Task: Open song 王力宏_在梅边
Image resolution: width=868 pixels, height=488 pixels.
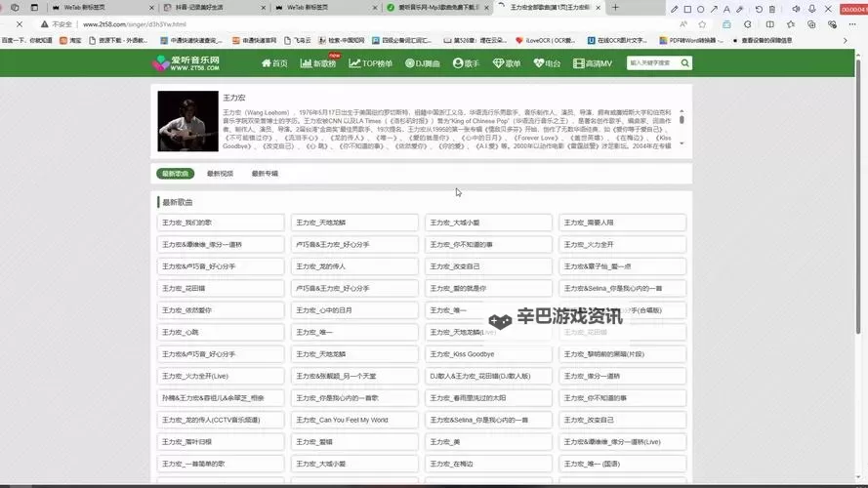Action: pos(488,464)
